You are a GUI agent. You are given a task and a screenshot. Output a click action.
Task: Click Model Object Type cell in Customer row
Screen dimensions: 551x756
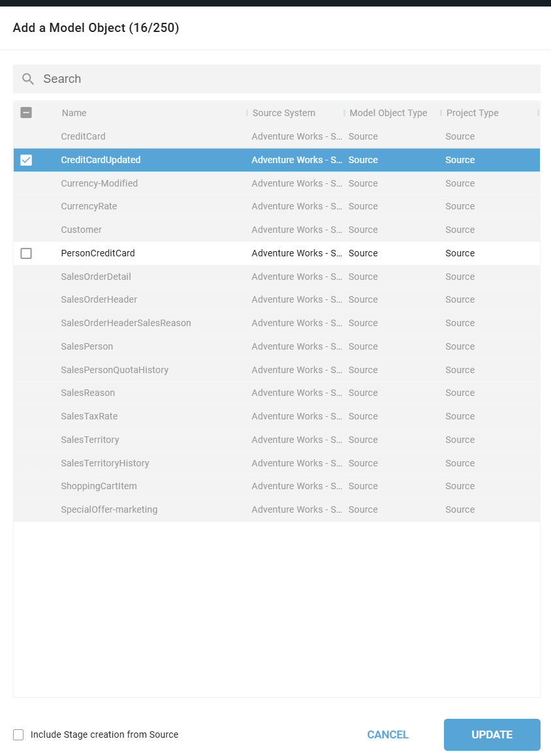[364, 230]
